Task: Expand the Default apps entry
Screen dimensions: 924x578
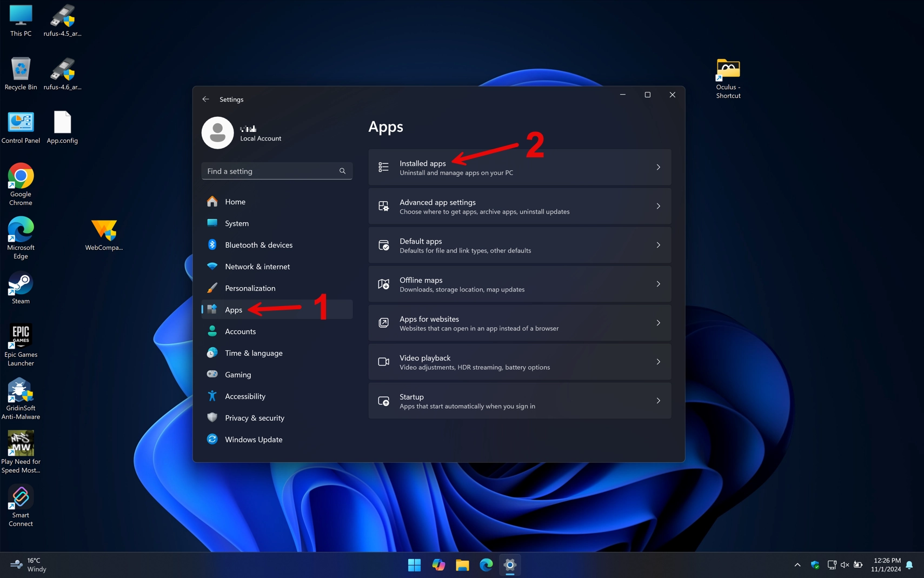Action: tap(659, 245)
